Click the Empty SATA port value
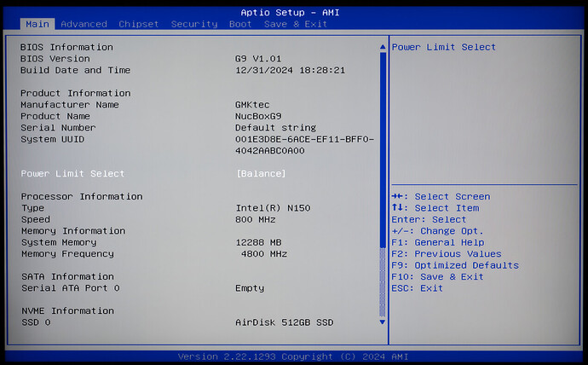 point(250,288)
